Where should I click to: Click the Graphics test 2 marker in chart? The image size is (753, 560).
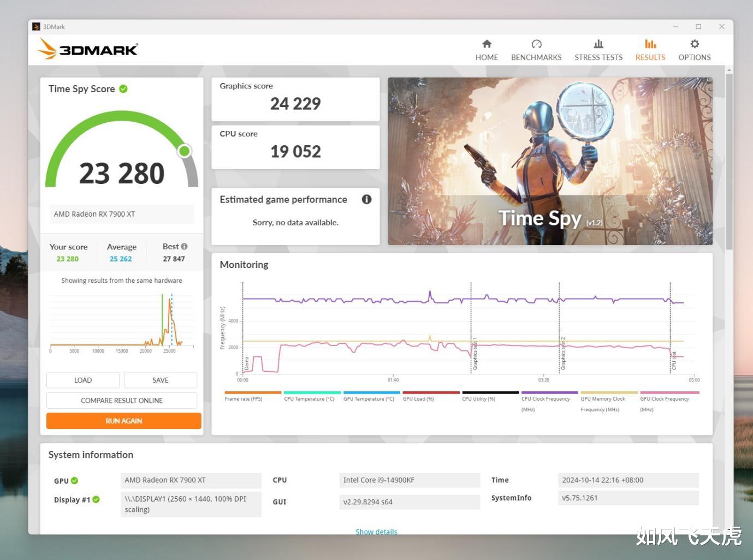pyautogui.click(x=563, y=354)
